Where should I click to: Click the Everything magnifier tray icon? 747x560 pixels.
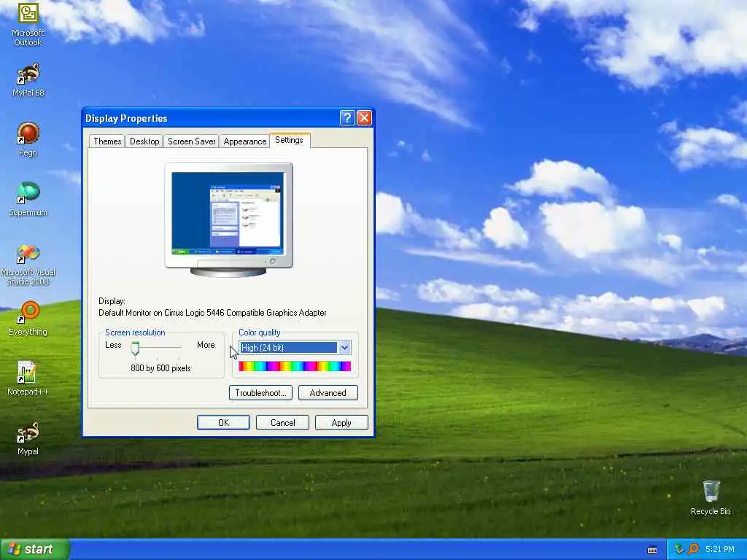pos(693,549)
